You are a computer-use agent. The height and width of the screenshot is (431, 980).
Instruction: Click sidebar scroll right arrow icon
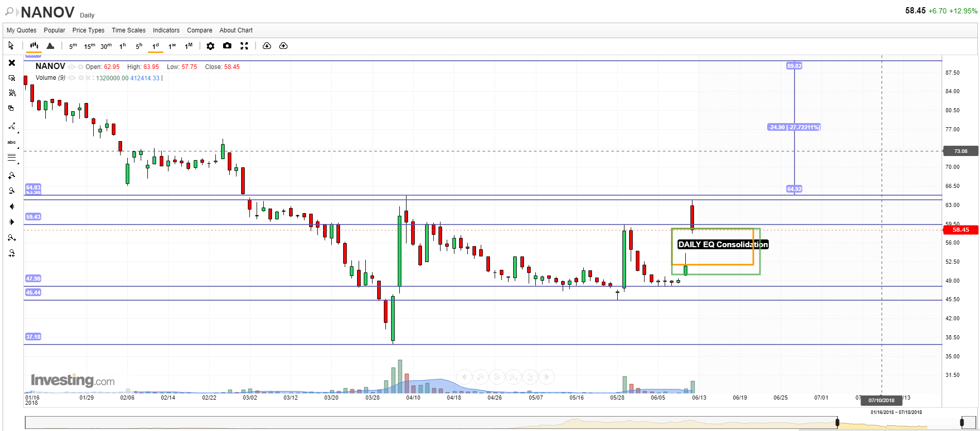click(12, 222)
